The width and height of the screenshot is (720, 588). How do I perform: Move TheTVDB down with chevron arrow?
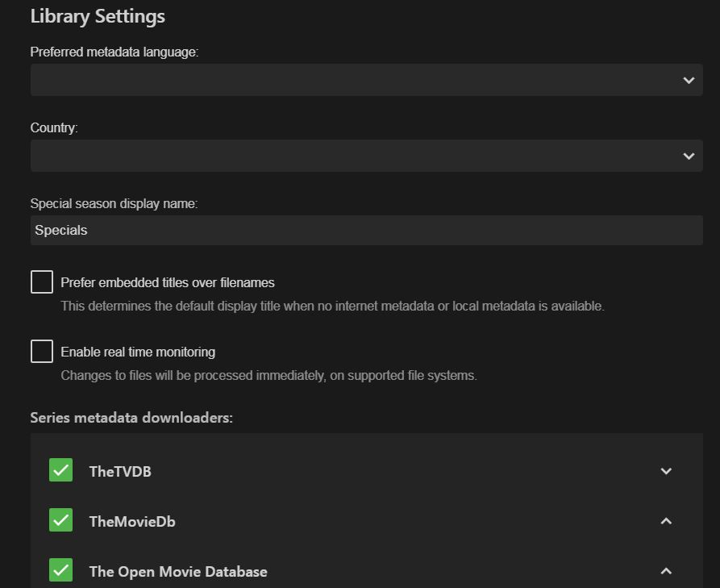tap(666, 471)
